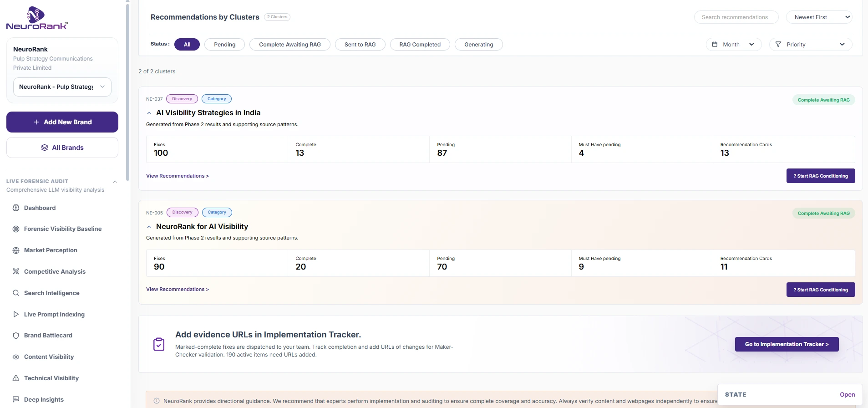Click the Market Perception globe icon
This screenshot has height=408, width=868.
click(16, 250)
